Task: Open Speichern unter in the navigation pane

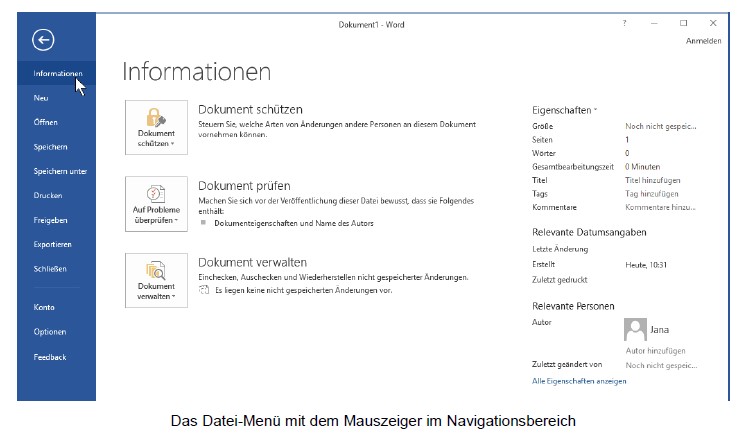Action: coord(57,171)
